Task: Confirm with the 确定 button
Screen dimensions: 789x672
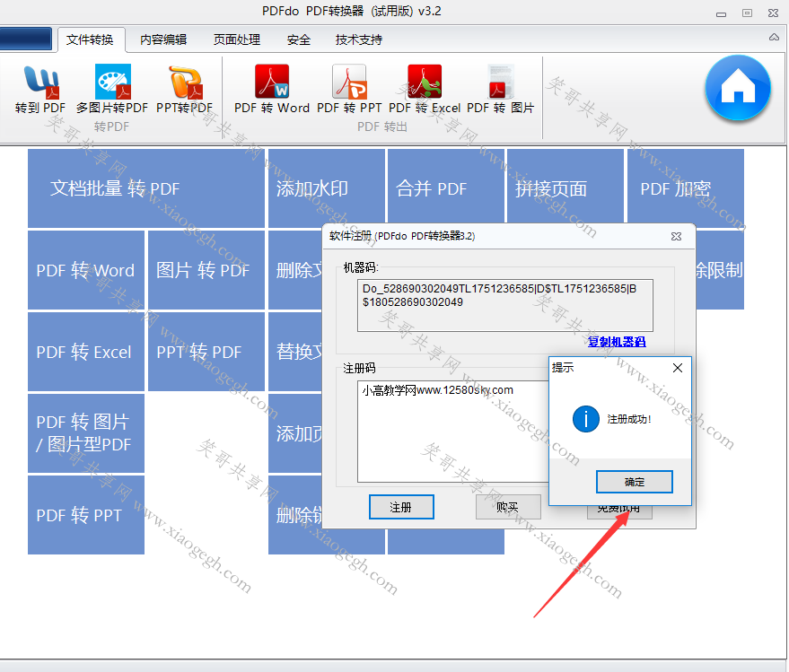Action: (x=634, y=482)
